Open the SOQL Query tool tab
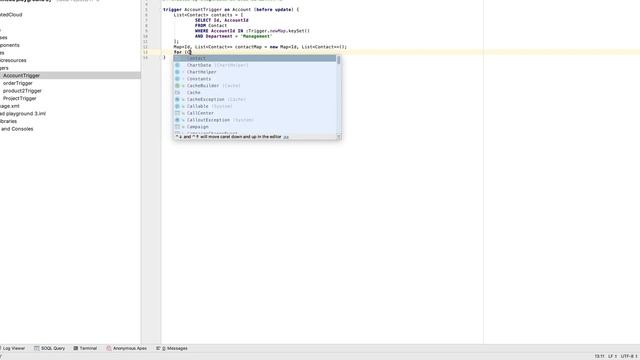 pos(49,348)
